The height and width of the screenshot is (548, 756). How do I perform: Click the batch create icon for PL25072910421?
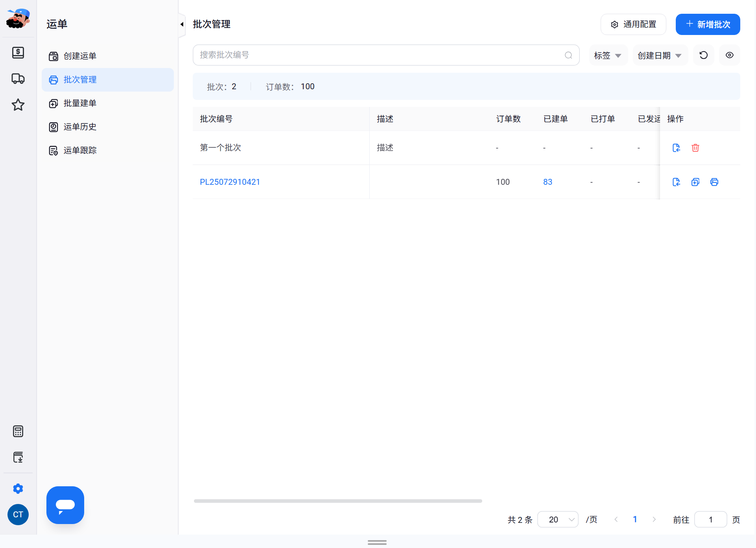695,182
